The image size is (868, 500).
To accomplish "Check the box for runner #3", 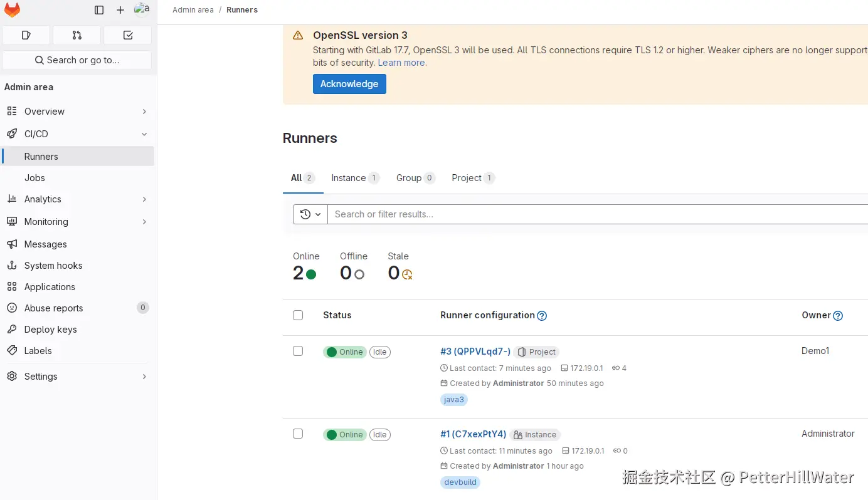I will click(x=298, y=351).
